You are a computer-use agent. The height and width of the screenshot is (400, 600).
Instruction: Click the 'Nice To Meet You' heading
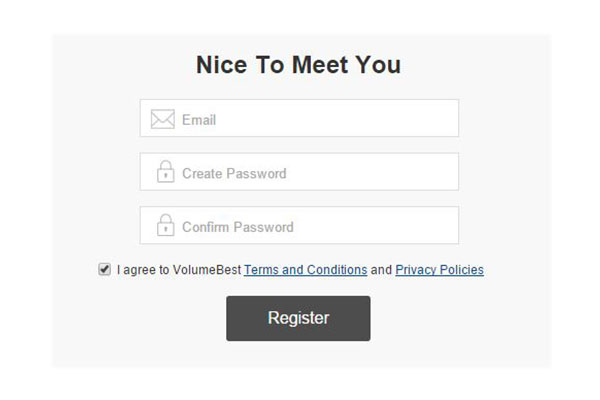click(x=298, y=64)
